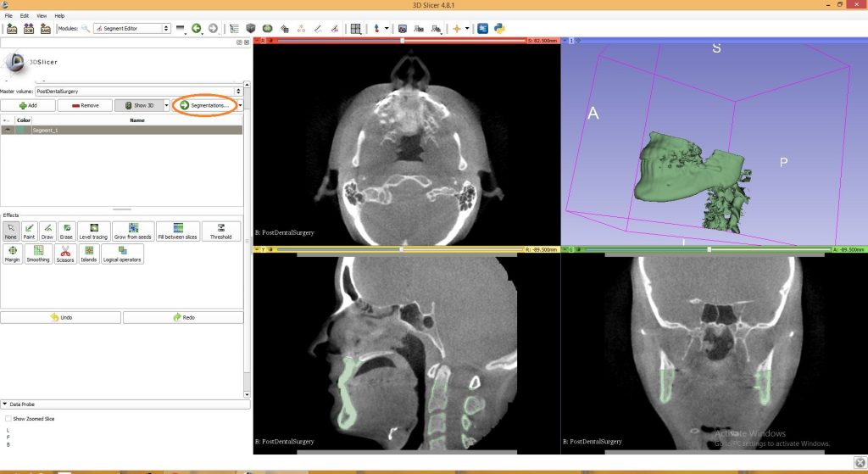The height and width of the screenshot is (474, 868).
Task: Open the crosshair options dropdown arrow
Action: tap(467, 28)
